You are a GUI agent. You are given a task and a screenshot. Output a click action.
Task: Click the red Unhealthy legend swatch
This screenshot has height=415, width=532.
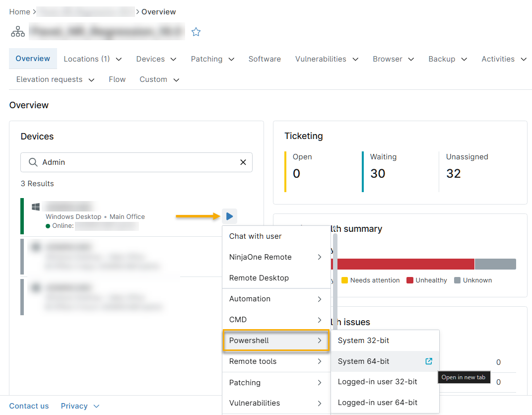pyautogui.click(x=409, y=280)
